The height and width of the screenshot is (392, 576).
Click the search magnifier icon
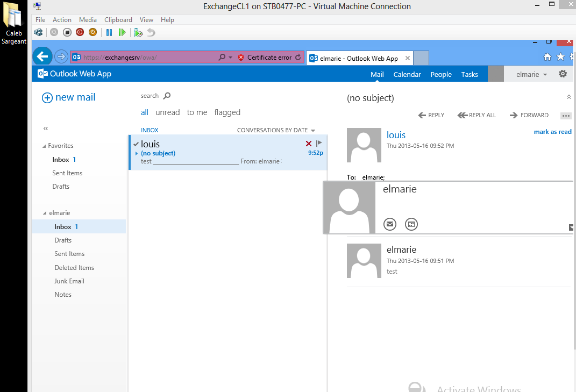coord(167,96)
